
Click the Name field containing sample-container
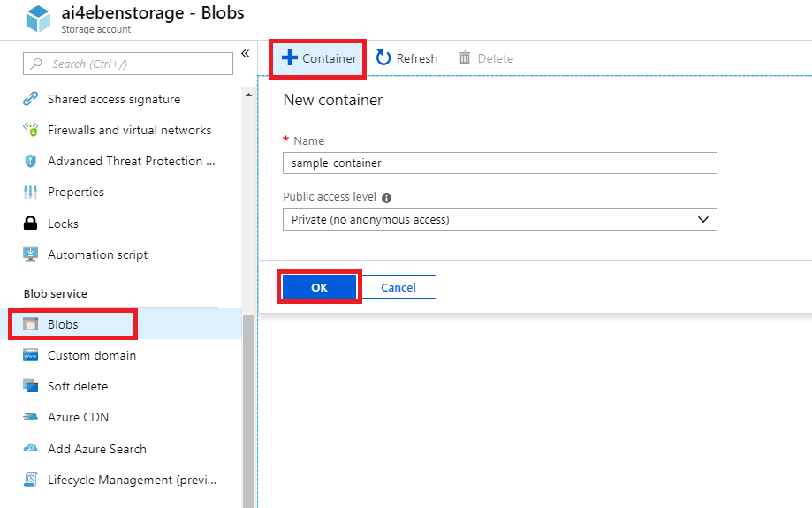tap(500, 163)
